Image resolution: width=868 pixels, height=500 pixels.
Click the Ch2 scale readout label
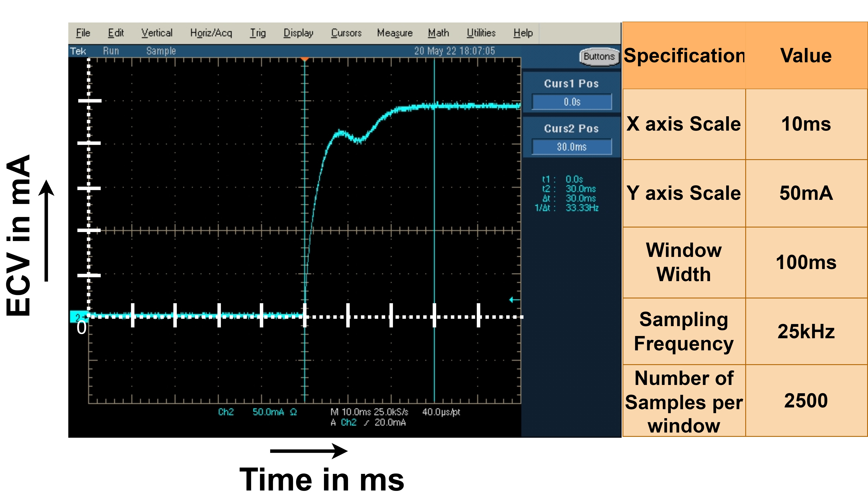226,412
